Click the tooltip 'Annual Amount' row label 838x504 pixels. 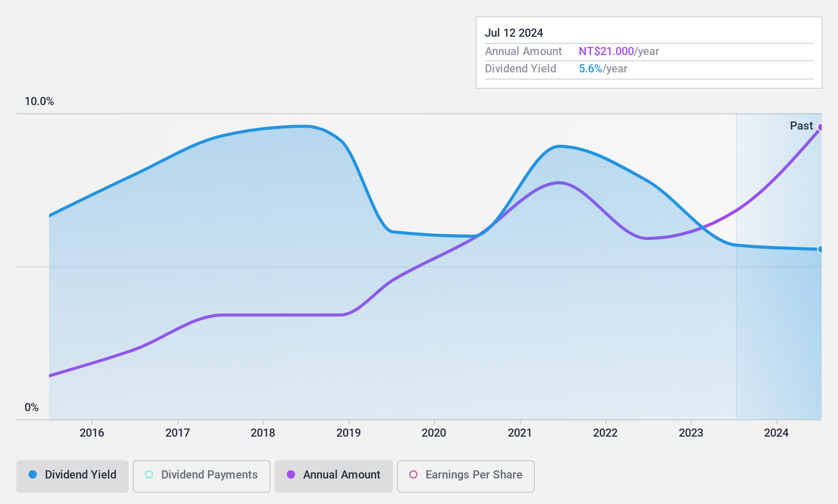(x=523, y=52)
